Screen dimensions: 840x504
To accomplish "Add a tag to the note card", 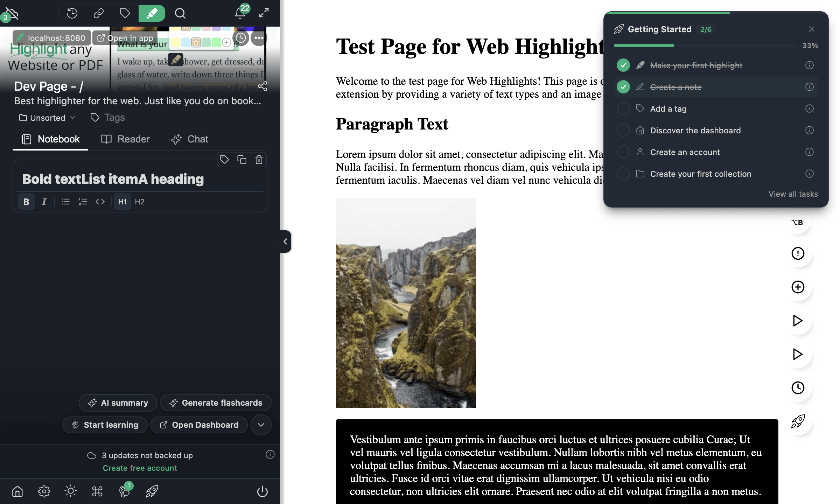I will point(224,160).
